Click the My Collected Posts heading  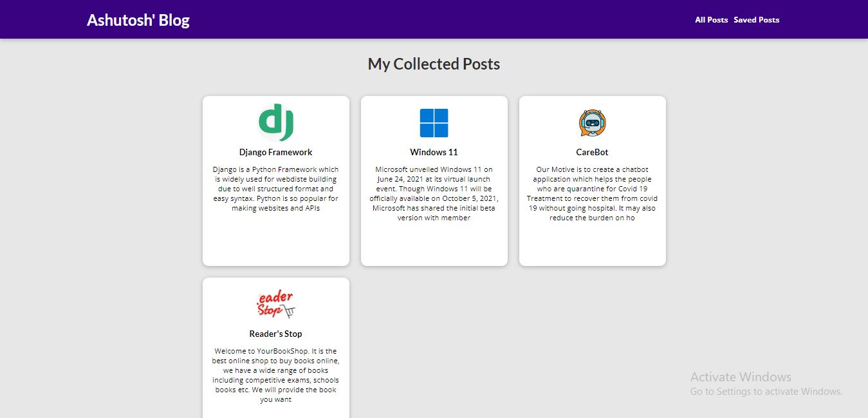click(x=434, y=64)
